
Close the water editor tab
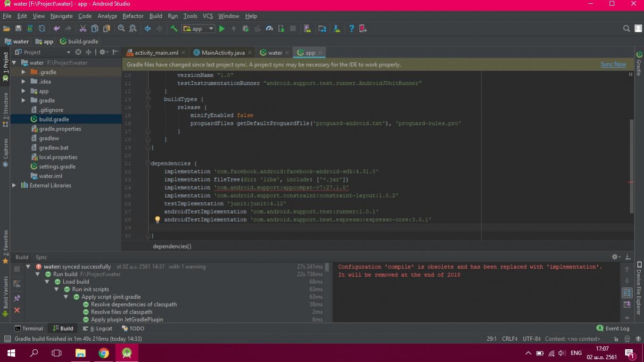pos(287,53)
